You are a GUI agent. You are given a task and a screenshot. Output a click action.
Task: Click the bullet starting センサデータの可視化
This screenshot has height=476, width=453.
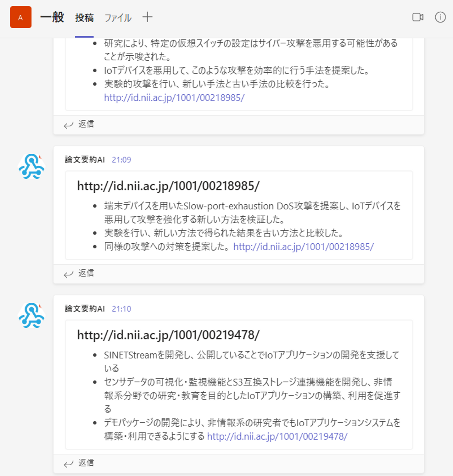[x=252, y=396]
